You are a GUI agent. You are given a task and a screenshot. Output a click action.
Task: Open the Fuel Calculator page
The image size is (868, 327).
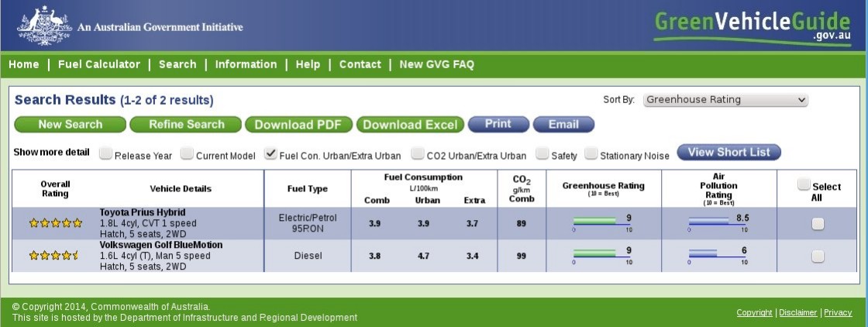click(99, 64)
